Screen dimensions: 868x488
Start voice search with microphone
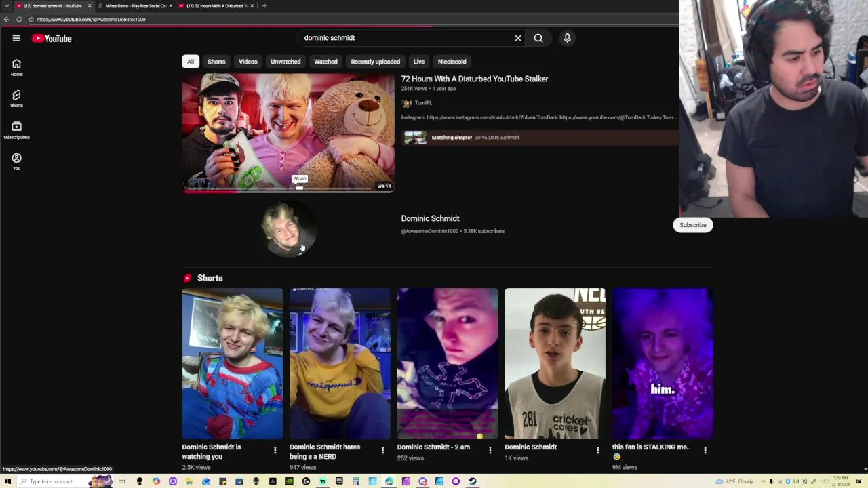tap(567, 38)
